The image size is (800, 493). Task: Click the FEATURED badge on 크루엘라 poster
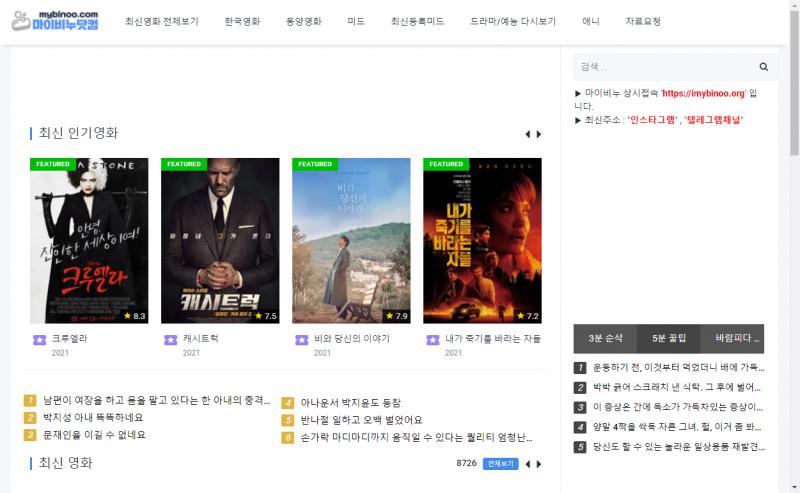pyautogui.click(x=53, y=164)
